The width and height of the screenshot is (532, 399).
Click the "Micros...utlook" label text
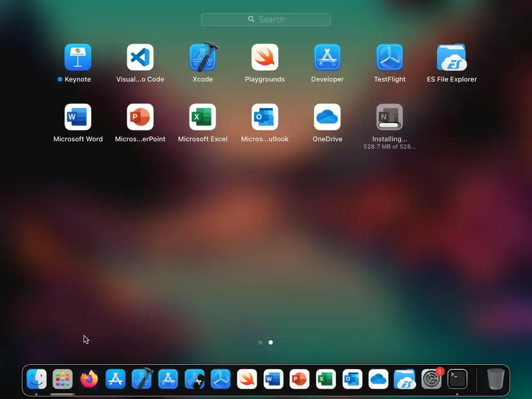coord(265,139)
